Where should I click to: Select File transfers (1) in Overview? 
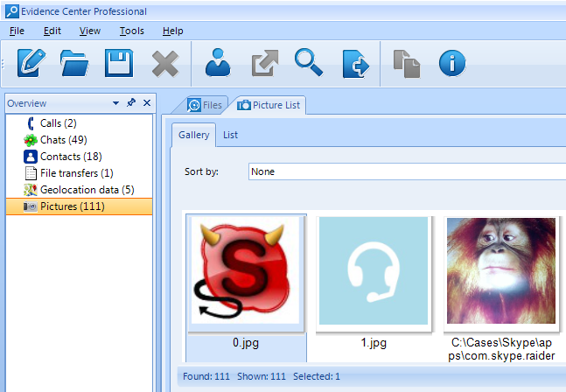point(77,173)
